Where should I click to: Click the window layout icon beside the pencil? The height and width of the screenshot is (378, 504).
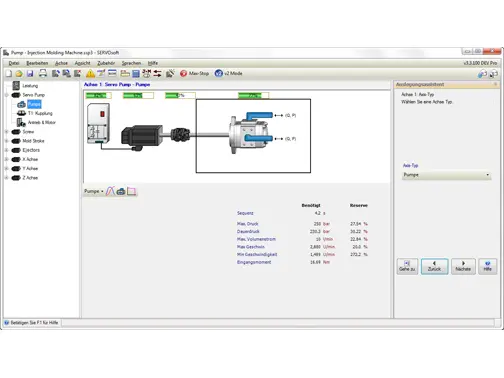[112, 73]
